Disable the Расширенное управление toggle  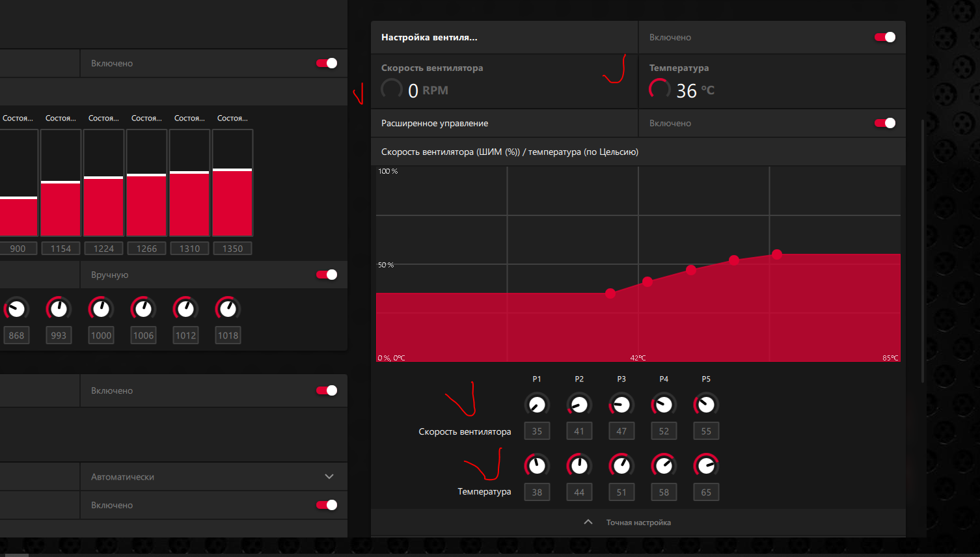(885, 123)
